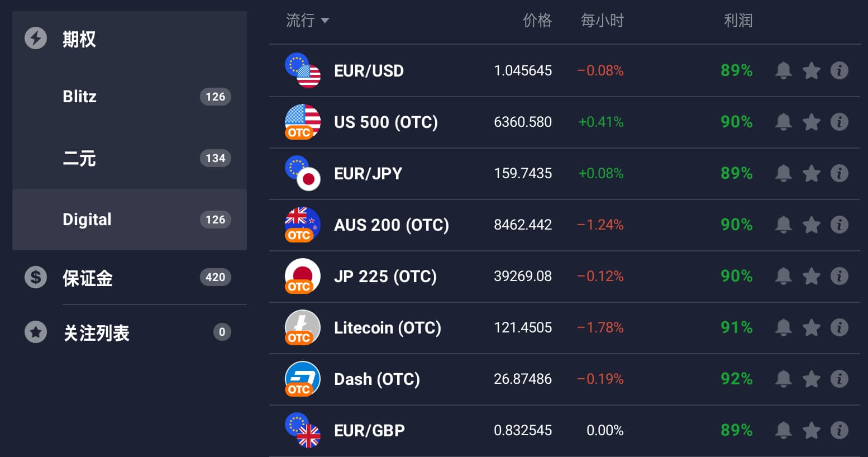
Task: Collapse the 期权 category section
Action: point(130,39)
